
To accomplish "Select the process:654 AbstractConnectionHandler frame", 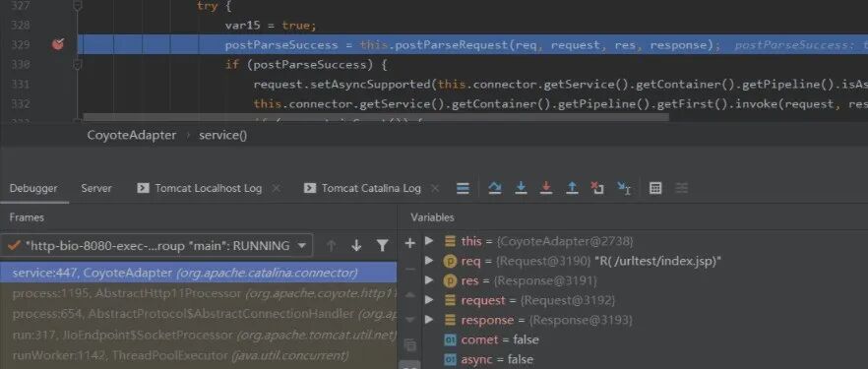I will [x=198, y=314].
